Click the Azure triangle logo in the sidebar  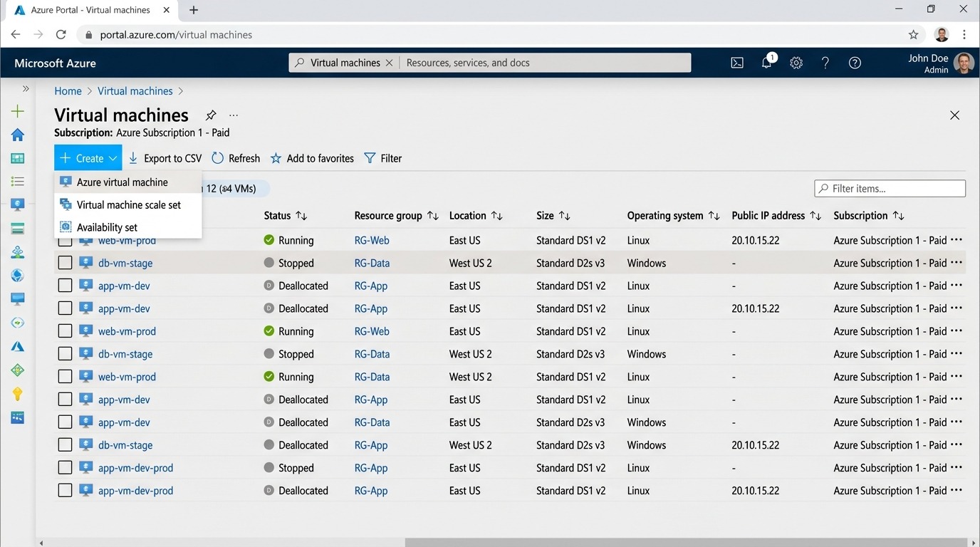[x=18, y=346]
